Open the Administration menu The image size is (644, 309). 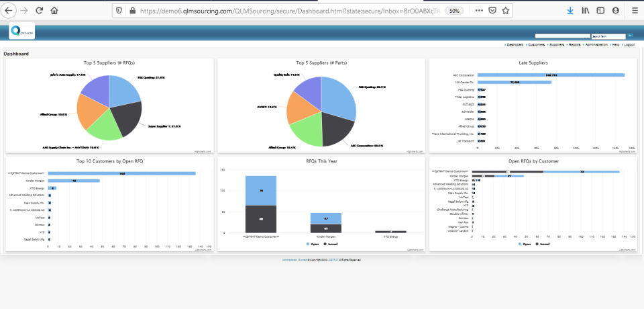[x=596, y=44]
